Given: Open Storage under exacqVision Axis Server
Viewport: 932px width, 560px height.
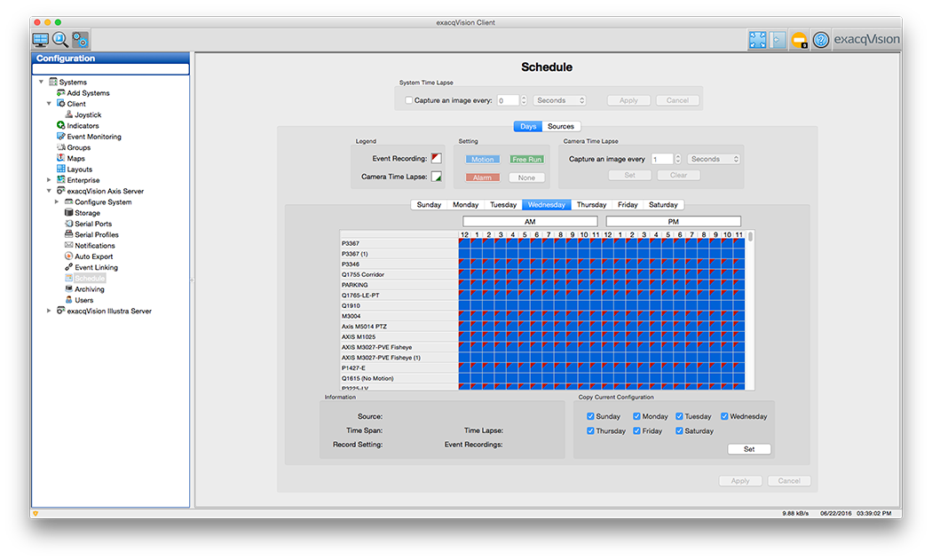Looking at the screenshot, I should (x=87, y=213).
